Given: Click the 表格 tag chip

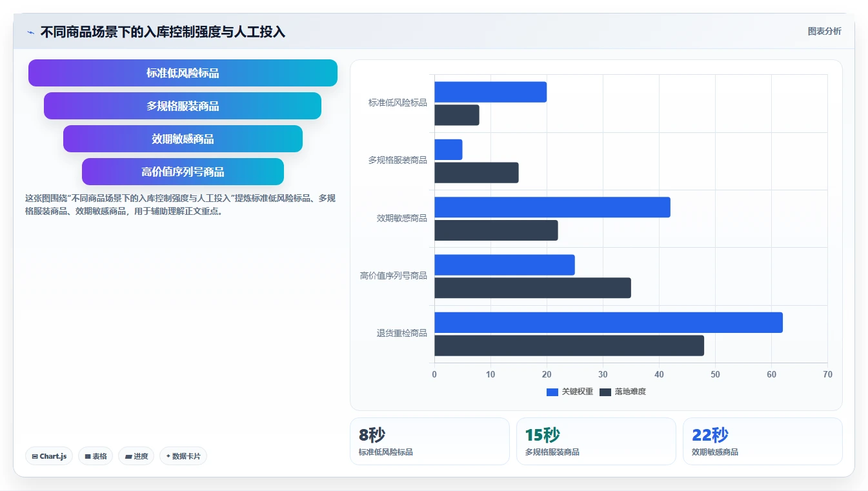Looking at the screenshot, I should pos(96,456).
